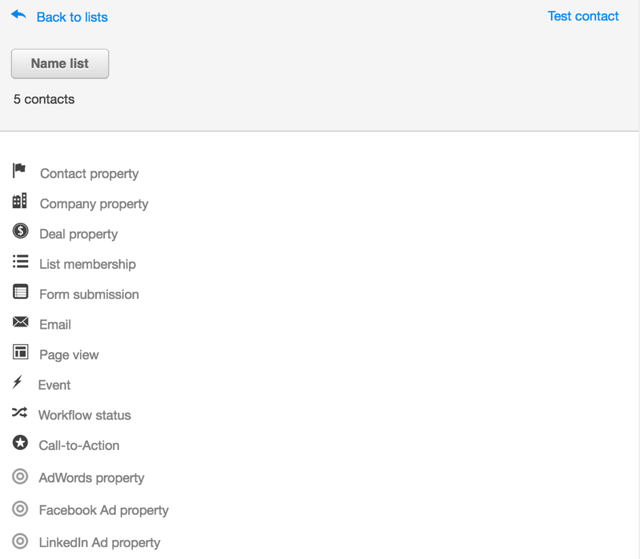Click the Company property building icon

point(20,201)
